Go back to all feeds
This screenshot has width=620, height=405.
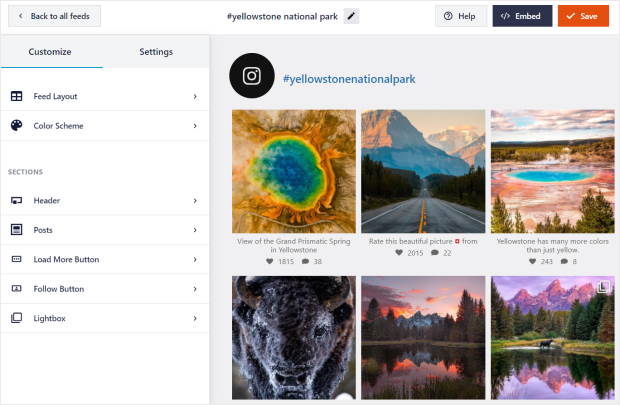click(x=55, y=16)
